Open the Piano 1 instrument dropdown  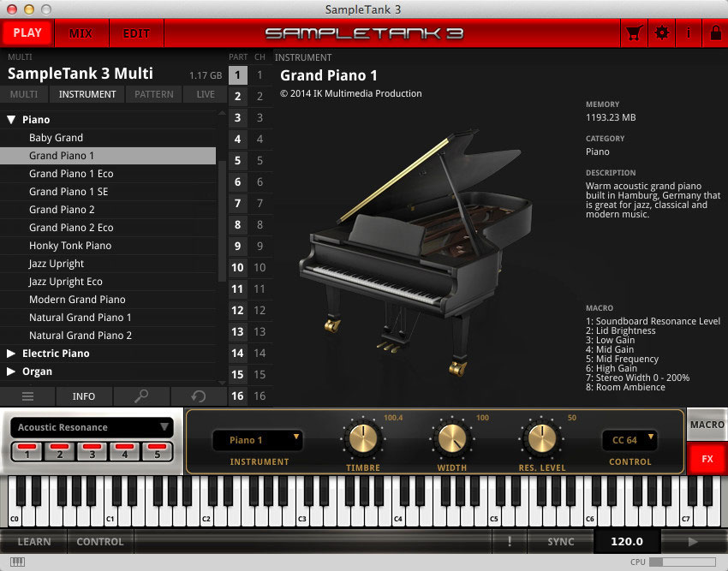[x=258, y=440]
